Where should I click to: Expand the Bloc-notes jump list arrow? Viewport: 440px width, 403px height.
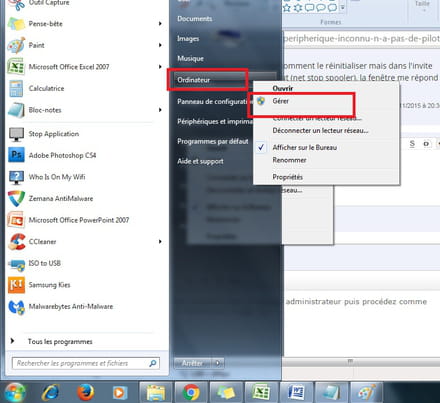pos(160,110)
